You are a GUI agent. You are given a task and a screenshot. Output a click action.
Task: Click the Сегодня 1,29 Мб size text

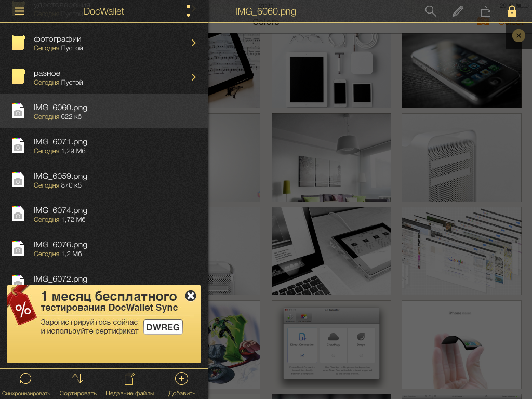59,151
